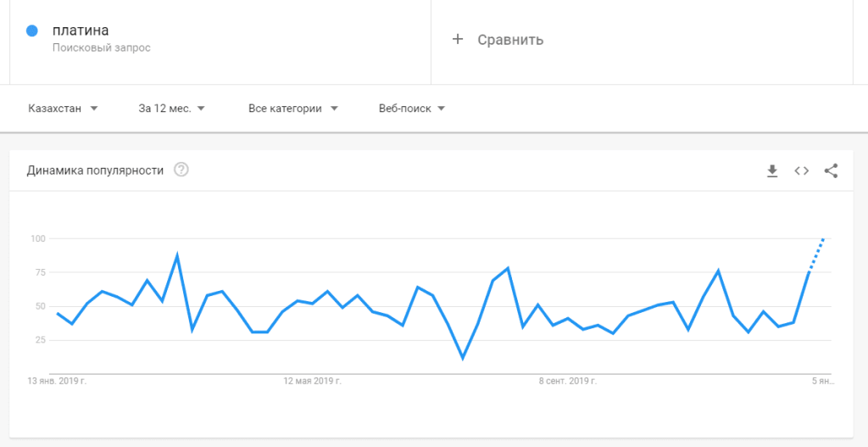
Task: Click the blue dot beside платина
Action: (32, 31)
